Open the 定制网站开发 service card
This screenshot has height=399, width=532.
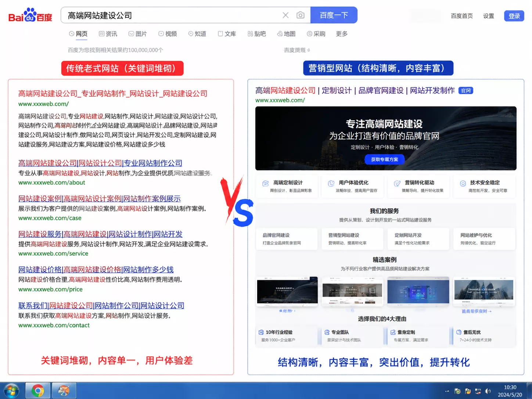pos(418,239)
